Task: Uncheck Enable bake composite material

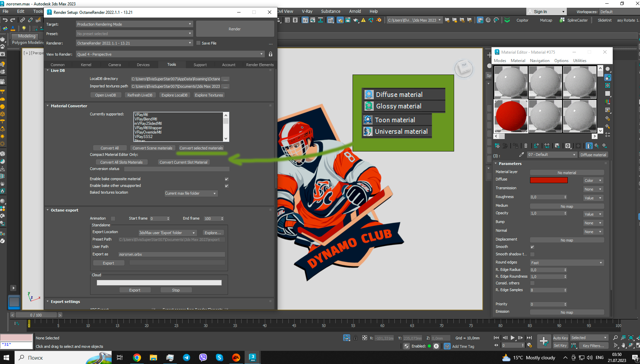Action: pyautogui.click(x=227, y=179)
